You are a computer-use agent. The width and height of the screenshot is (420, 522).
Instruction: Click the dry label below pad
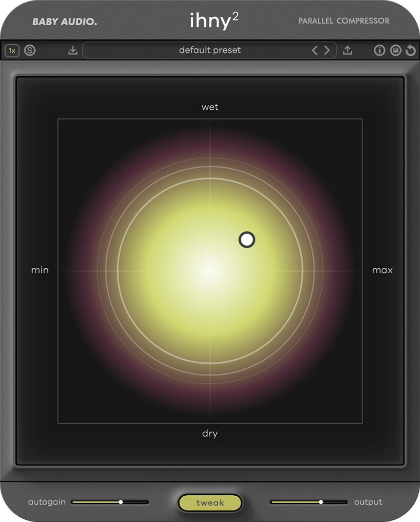pos(210,434)
